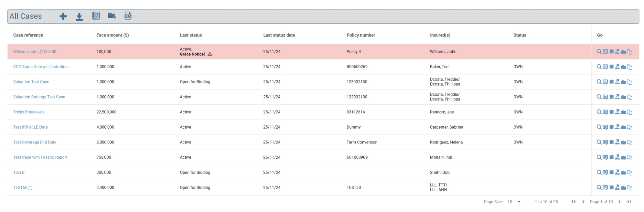Go to the next page of cases
Screen dimensions: 644x212
coord(619,202)
